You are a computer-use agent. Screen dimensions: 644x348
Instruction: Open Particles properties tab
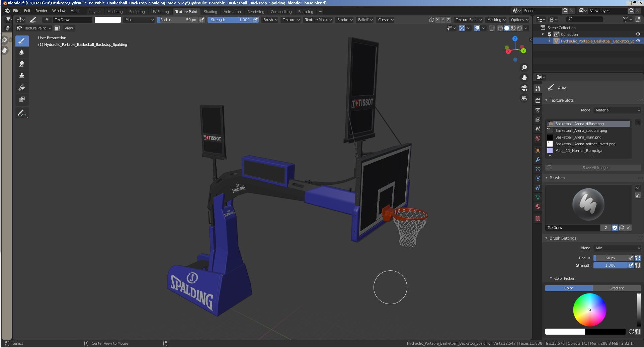click(x=538, y=169)
